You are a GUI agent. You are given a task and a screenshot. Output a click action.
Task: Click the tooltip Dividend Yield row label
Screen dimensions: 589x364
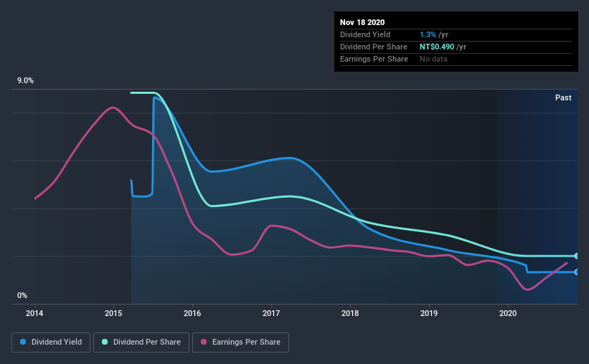365,34
